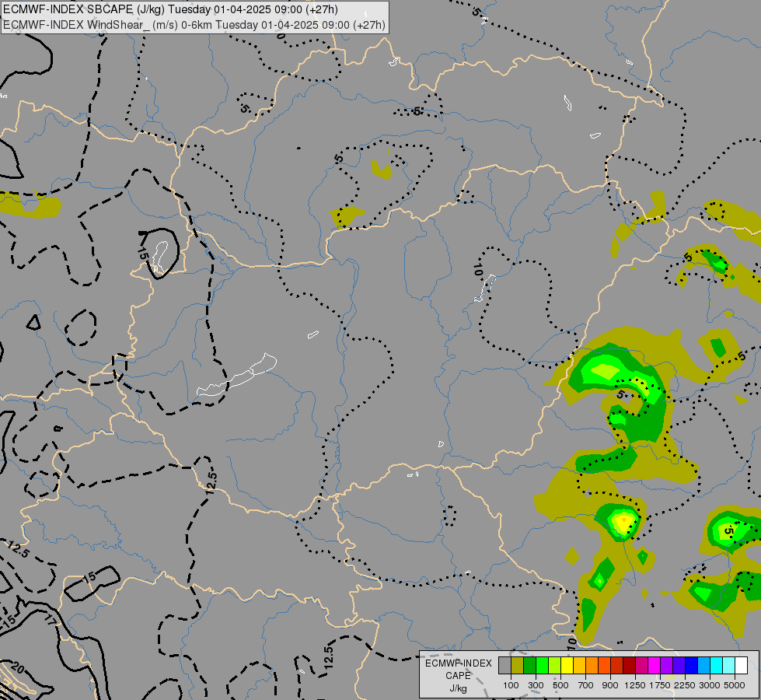Click the '17' wind shear contour label
Image resolution: width=761 pixels, height=700 pixels.
(x=51, y=619)
